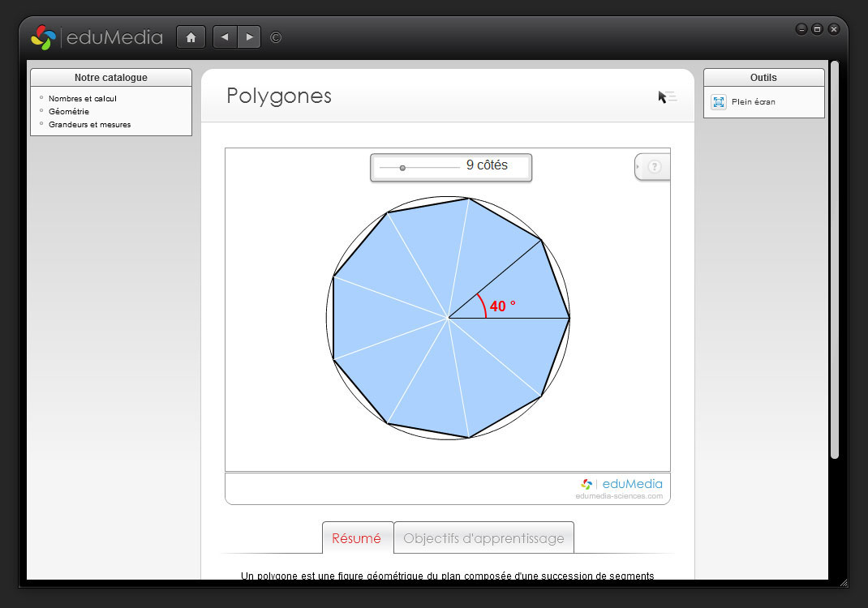Click the Plein écran text link
Image resolution: width=868 pixels, height=608 pixels.
click(753, 102)
